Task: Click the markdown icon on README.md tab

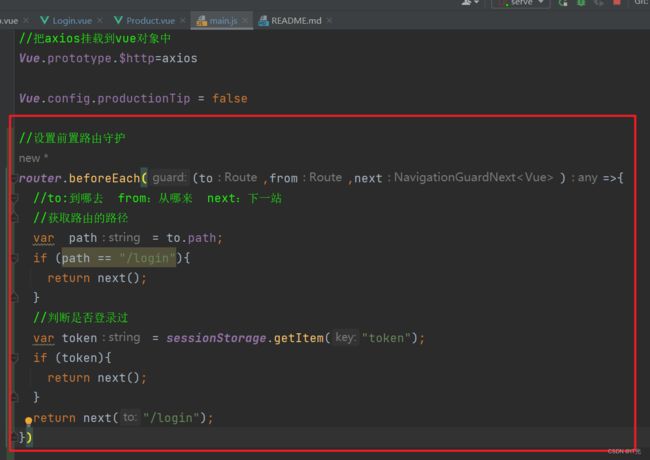Action: point(263,21)
